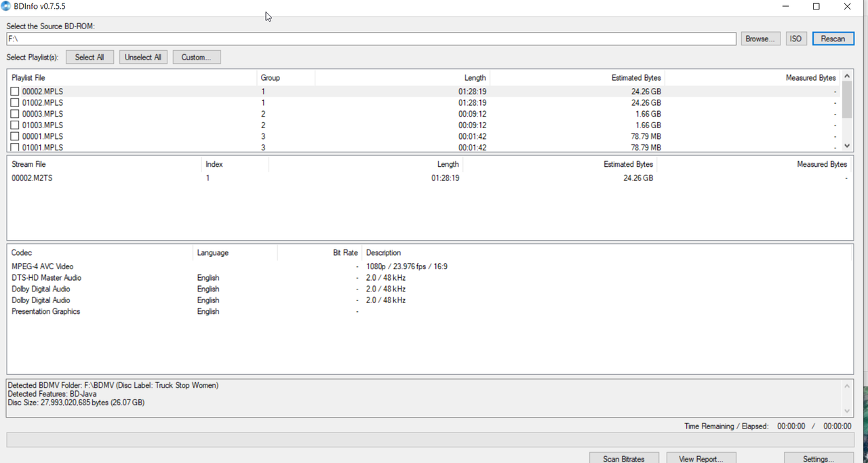Click the 1.66 GB value of 01003.MPLS

coord(648,125)
